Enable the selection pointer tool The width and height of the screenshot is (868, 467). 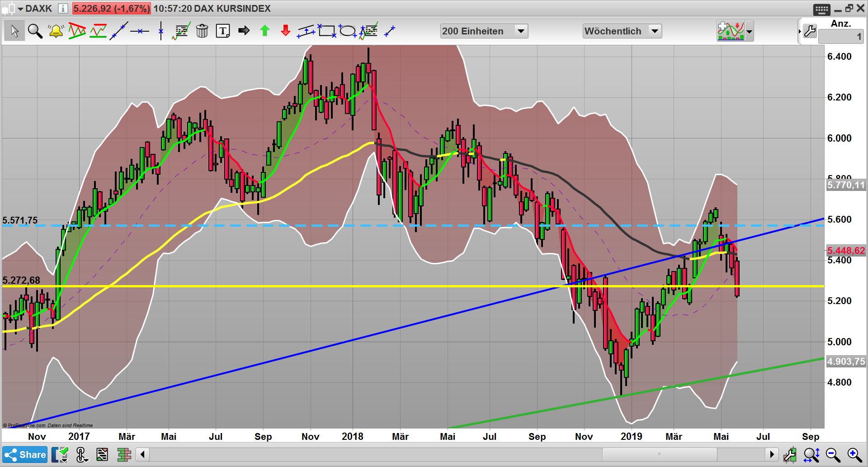coord(14,31)
